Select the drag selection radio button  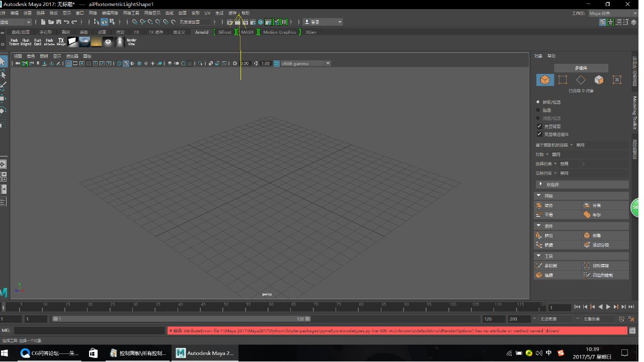(x=538, y=110)
